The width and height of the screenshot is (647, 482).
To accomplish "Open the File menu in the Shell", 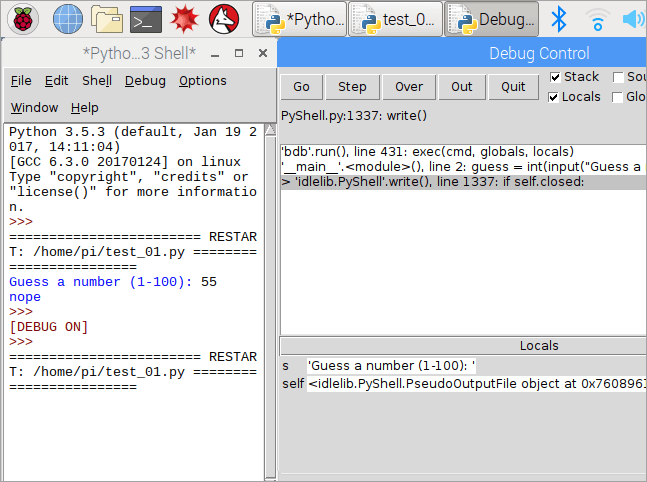I will click(21, 81).
